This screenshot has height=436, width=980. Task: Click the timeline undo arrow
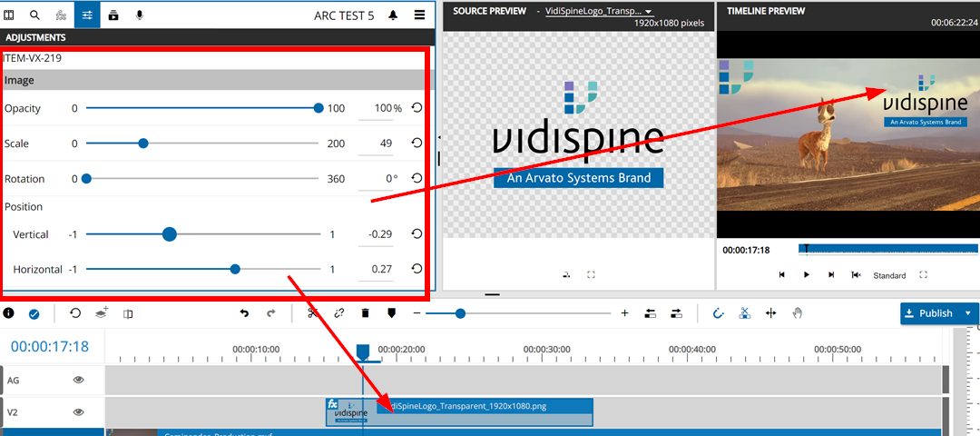point(244,313)
